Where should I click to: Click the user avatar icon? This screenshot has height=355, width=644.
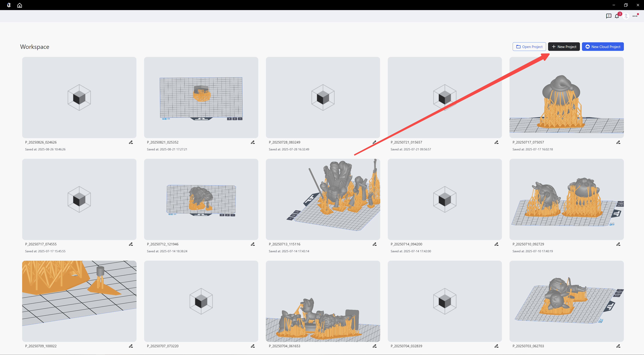coord(626,16)
